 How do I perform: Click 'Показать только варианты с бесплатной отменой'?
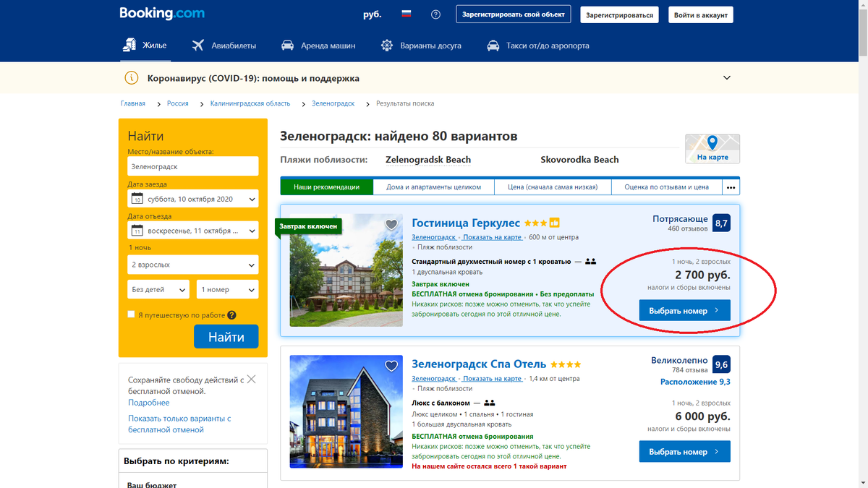(x=179, y=424)
